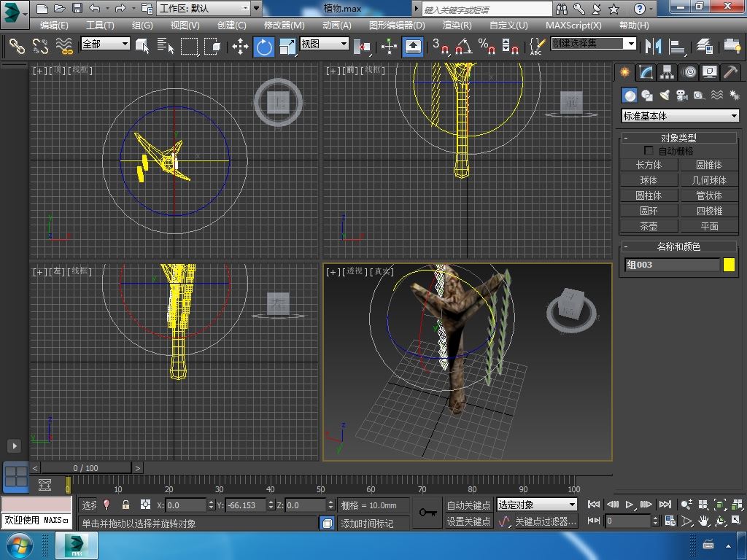Click the Select and Move tool
747x560 pixels.
coord(240,47)
